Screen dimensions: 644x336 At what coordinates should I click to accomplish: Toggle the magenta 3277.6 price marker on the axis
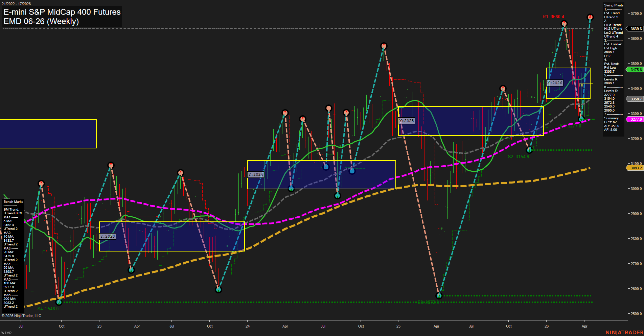coord(635,119)
